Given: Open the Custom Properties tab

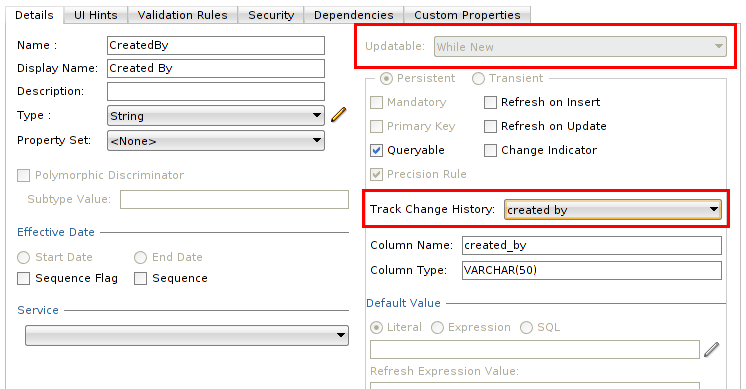Looking at the screenshot, I should point(467,15).
